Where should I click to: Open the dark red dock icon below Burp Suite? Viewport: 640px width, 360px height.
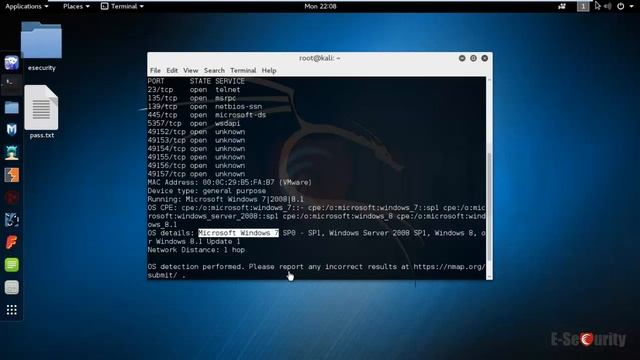click(x=11, y=198)
